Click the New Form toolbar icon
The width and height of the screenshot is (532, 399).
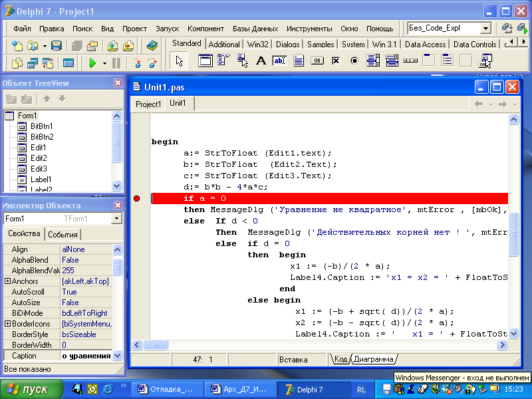[68, 63]
